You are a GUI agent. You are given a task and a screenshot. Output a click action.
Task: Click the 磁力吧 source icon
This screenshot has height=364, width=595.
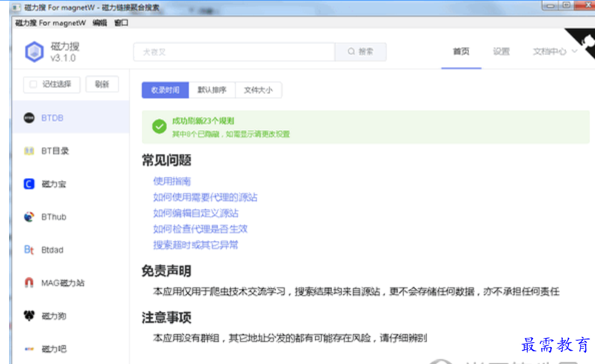pos(29,349)
